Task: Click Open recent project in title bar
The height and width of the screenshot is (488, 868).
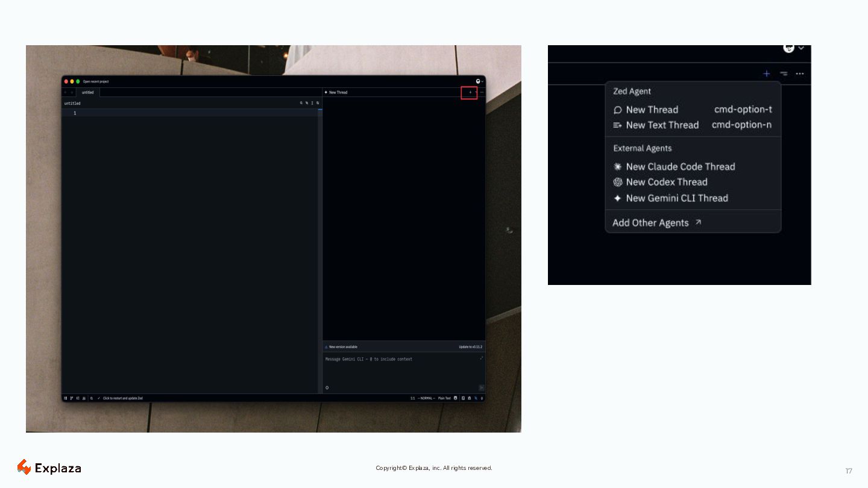Action: coord(96,81)
